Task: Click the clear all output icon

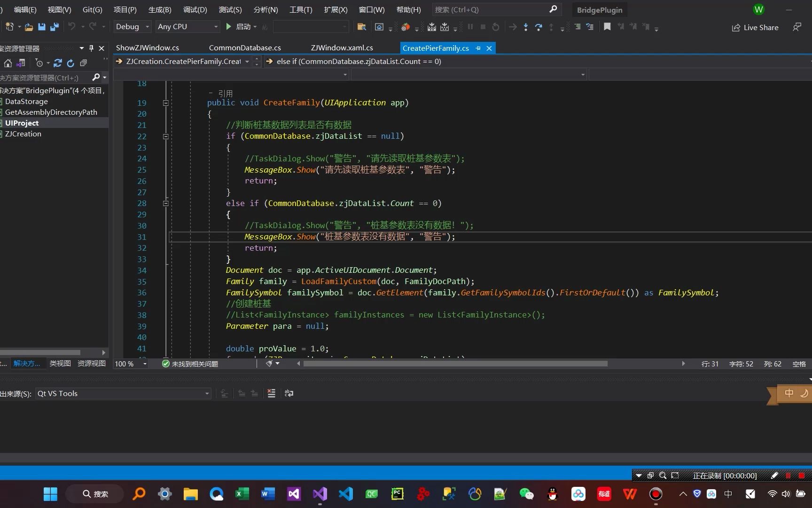Action: [x=271, y=393]
